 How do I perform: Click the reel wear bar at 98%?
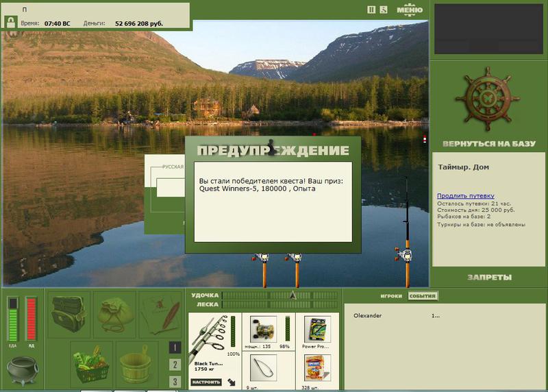288,329
